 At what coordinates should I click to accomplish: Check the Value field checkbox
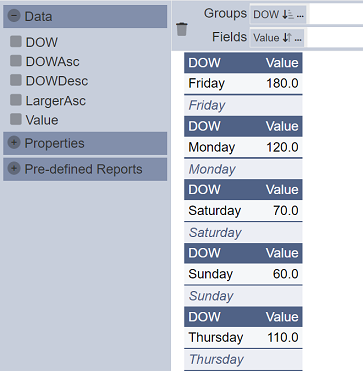click(x=16, y=119)
